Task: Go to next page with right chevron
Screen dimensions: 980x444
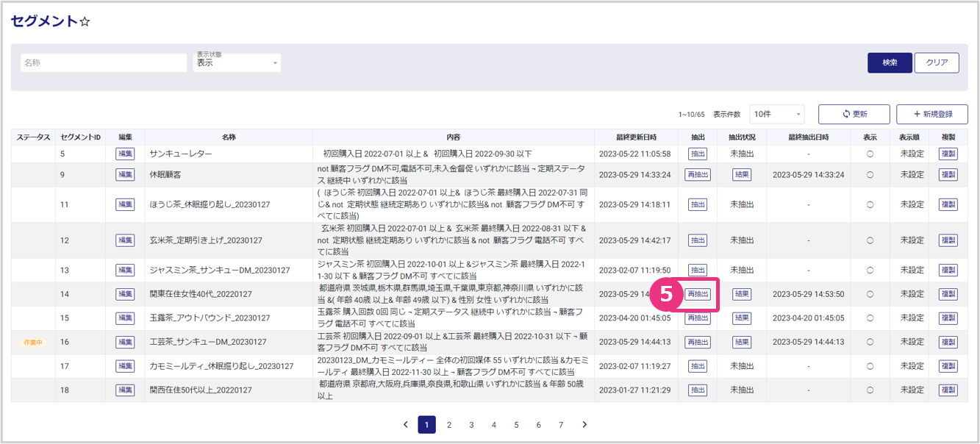Action: (584, 425)
